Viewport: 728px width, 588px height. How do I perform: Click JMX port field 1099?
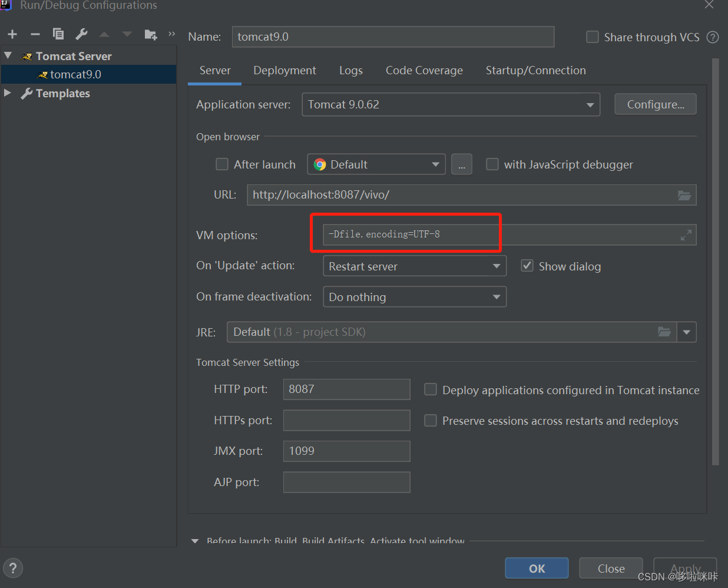pos(346,451)
